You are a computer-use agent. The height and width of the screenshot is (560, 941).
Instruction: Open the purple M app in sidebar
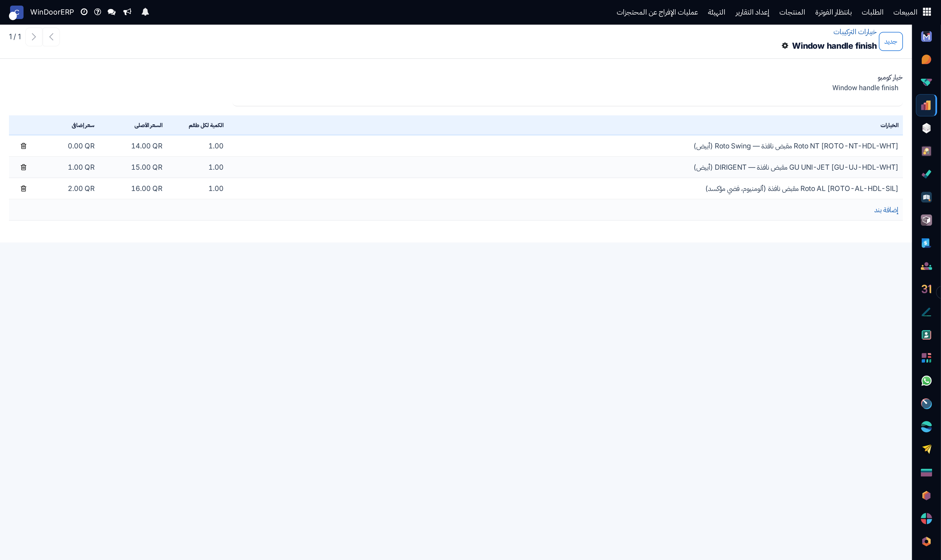tap(926, 37)
